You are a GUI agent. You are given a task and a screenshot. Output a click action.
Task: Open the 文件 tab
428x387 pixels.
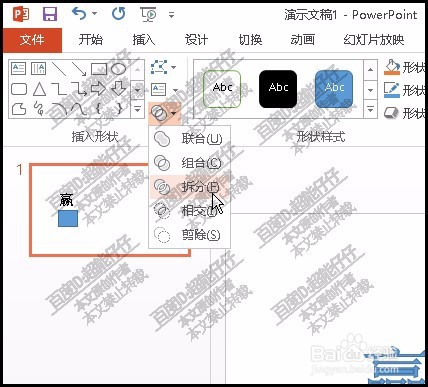32,40
